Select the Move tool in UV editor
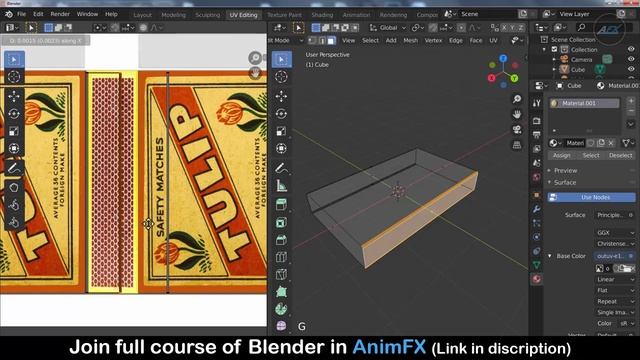The width and height of the screenshot is (640, 360). tap(14, 96)
